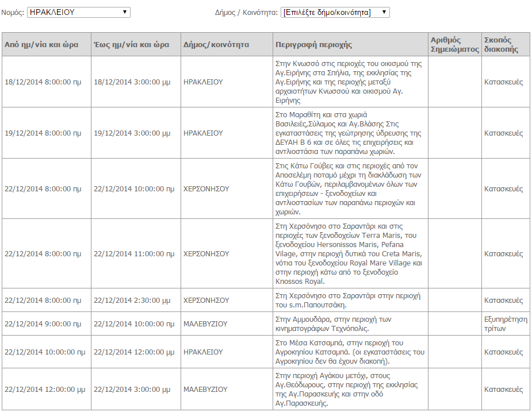This screenshot has width=532, height=412.
Task: Click the Knossos area description for 18/12
Action: pos(350,82)
